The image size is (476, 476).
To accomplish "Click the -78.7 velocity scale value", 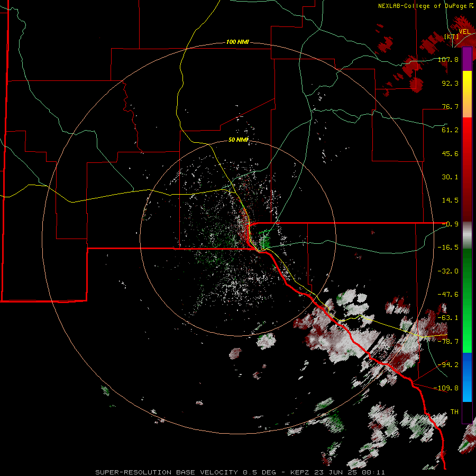I will (x=448, y=342).
